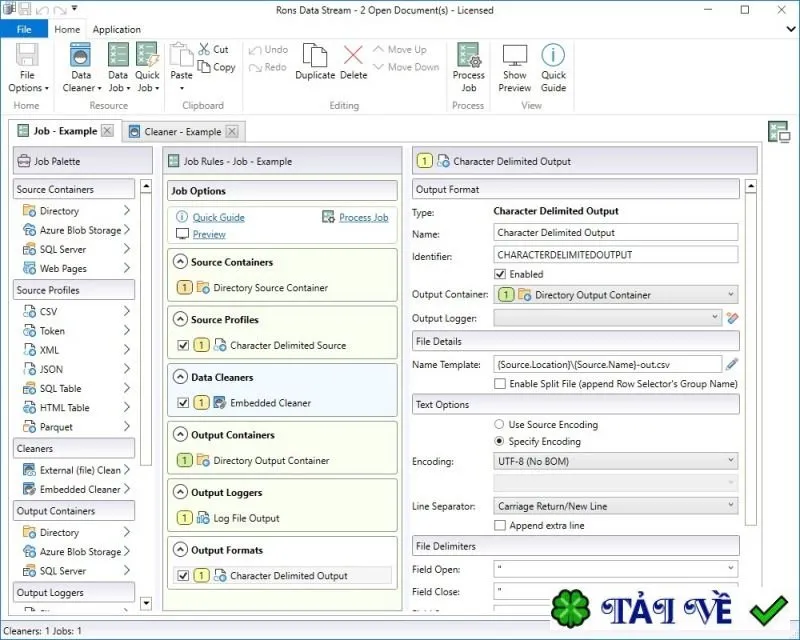Switch to the Home ribbon tab
This screenshot has height=640, width=800.
tap(67, 29)
